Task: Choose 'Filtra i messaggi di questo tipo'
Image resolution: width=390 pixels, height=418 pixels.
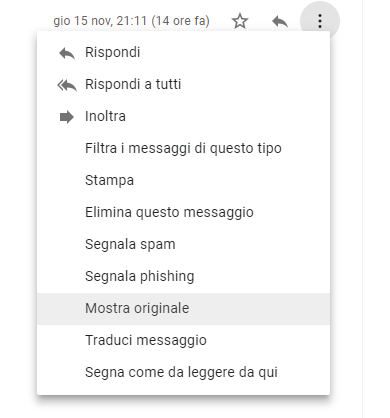Action: tap(183, 148)
